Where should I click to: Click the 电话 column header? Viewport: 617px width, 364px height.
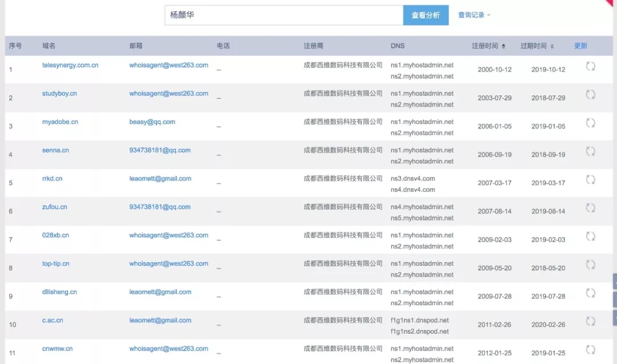[223, 46]
